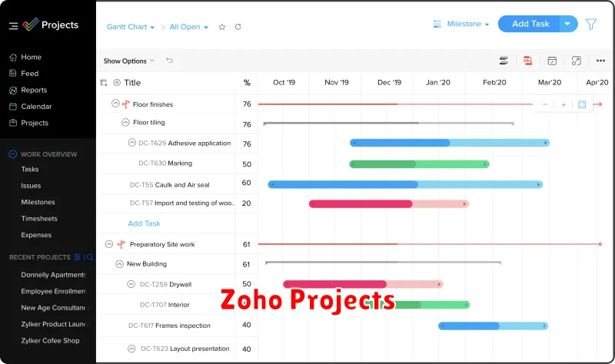This screenshot has width=615, height=364.
Task: Click the Floor finishes milestone flag icon
Action: 126,104
